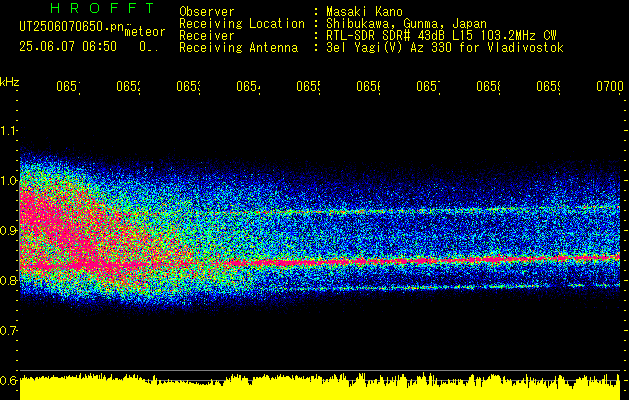Click the name Masaki Kano
This screenshot has width=629, height=400.
click(x=364, y=11)
